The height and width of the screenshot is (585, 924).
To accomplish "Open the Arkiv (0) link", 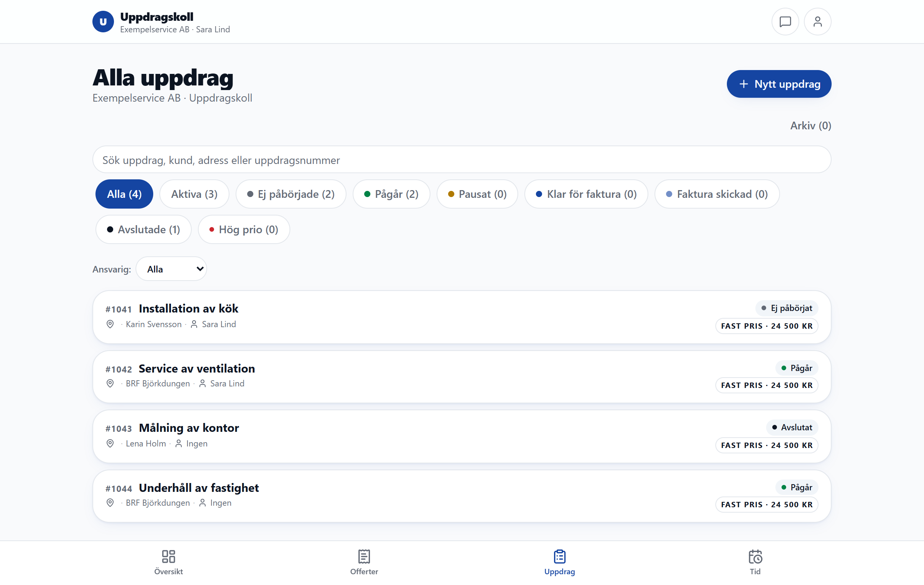I will pos(810,125).
